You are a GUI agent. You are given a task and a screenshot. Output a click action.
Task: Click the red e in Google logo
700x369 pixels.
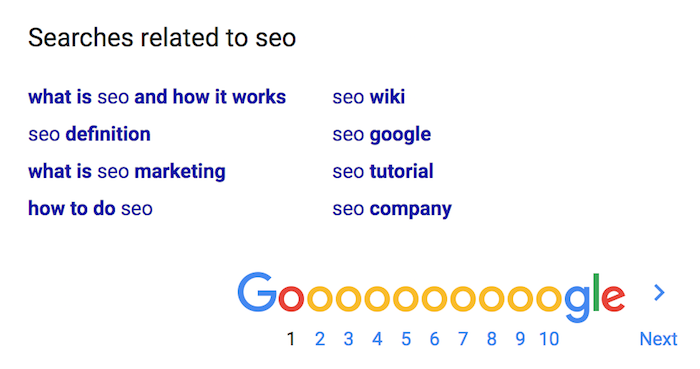tap(613, 298)
